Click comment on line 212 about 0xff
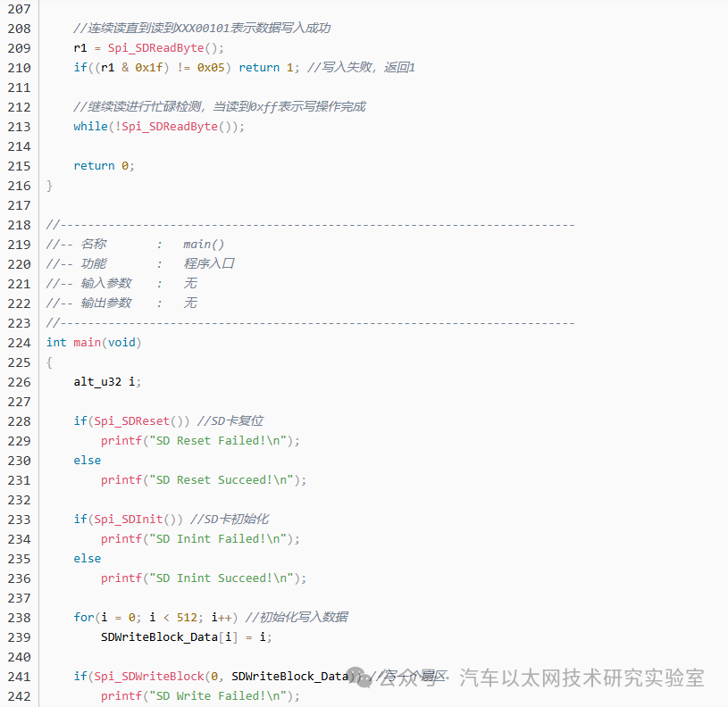The image size is (728, 707). click(220, 107)
